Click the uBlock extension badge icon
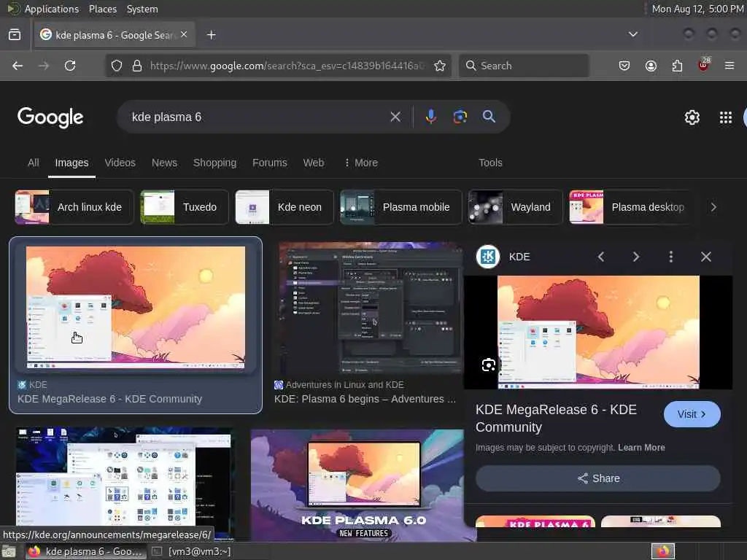 704,64
